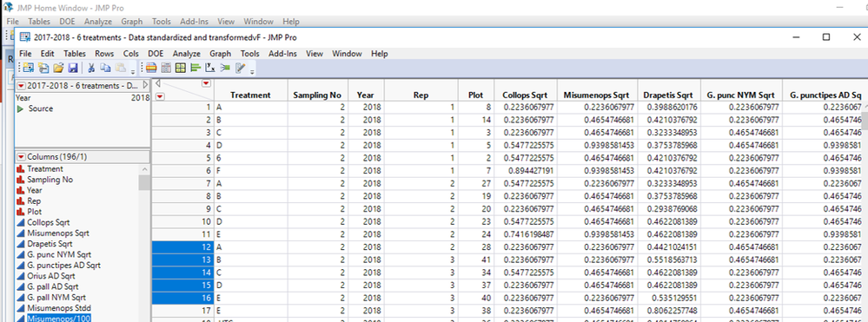Image resolution: width=868 pixels, height=322 pixels.
Task: Click the Cut scissors icon
Action: (x=91, y=68)
